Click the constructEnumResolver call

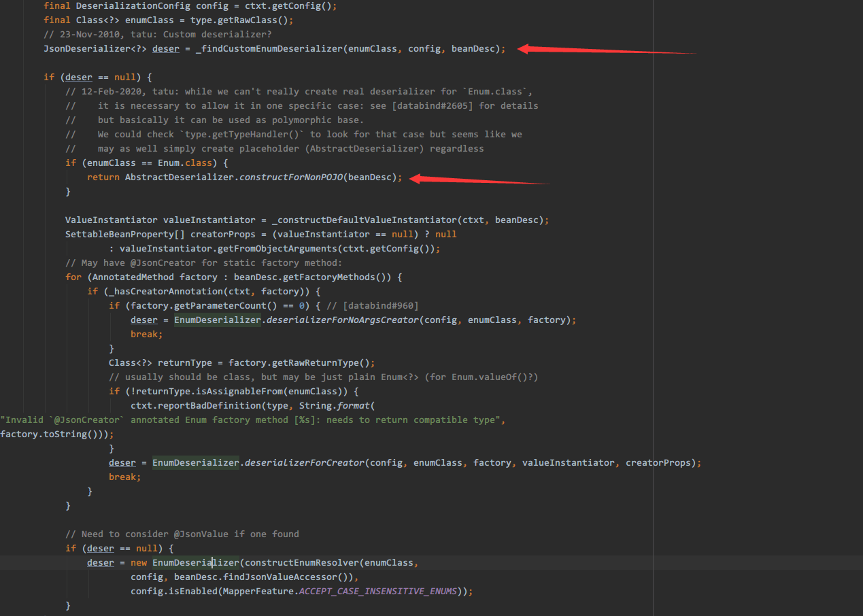coord(299,562)
